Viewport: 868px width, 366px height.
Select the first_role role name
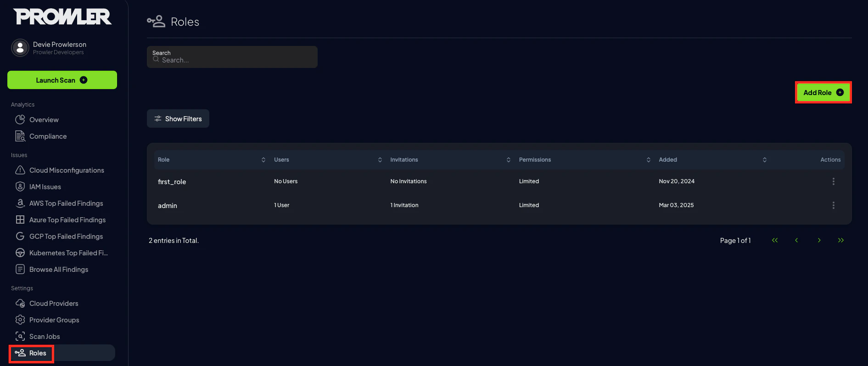coord(172,182)
